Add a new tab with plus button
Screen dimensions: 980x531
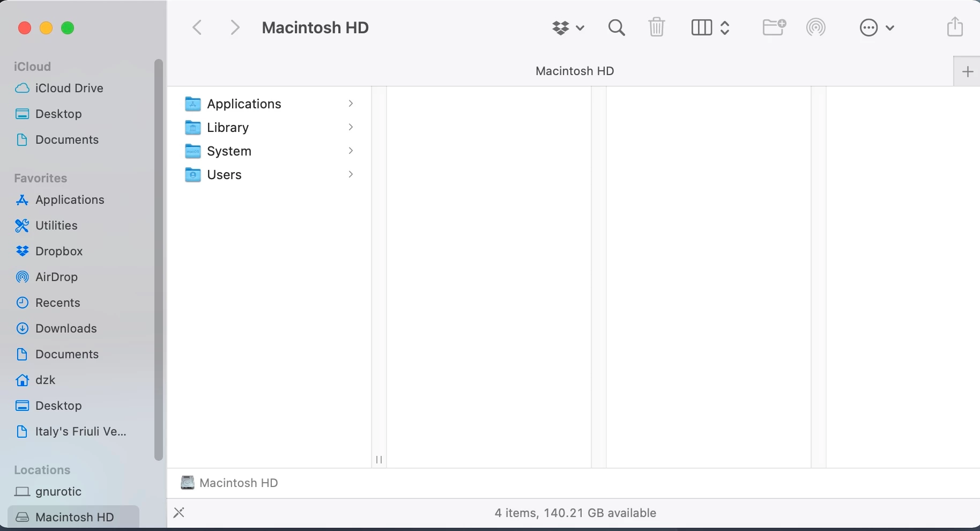pos(967,71)
